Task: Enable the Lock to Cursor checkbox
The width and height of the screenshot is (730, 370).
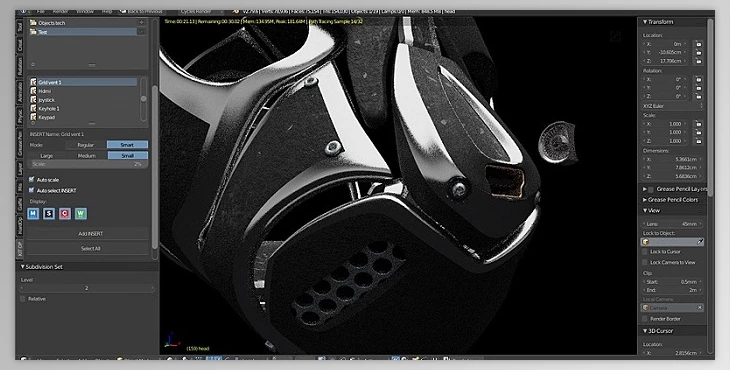Action: [645, 252]
